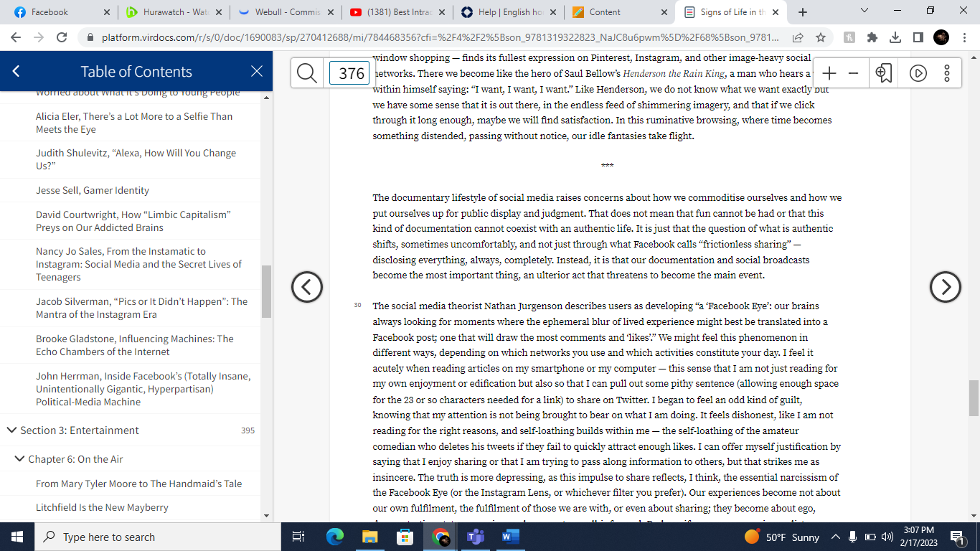Open the tab search dropdown arrow

(864, 11)
